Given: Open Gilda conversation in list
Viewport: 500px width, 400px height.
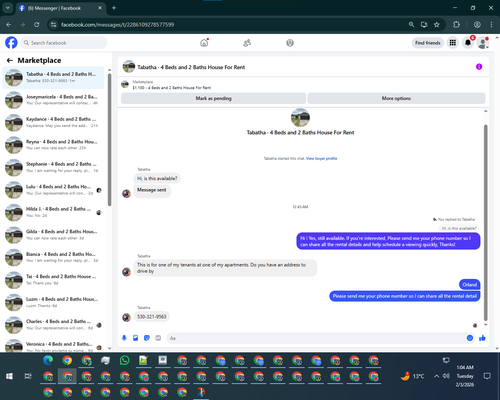Looking at the screenshot, I should [54, 235].
